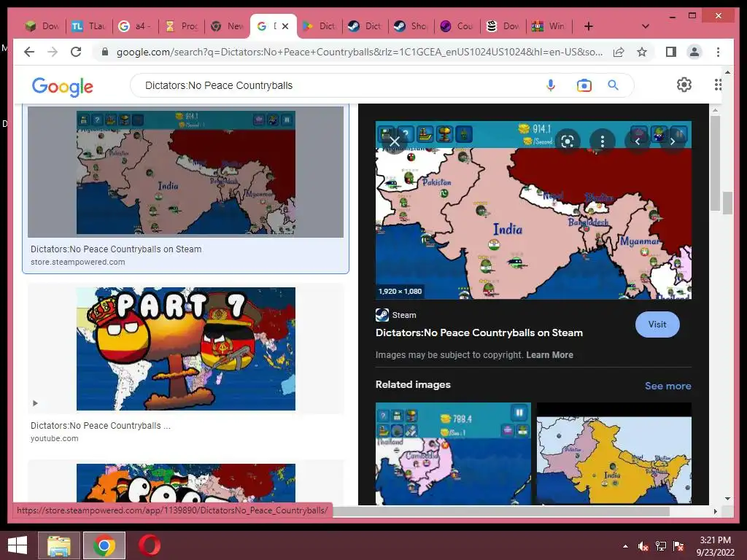The width and height of the screenshot is (747, 560).
Task: Switch to the Proc tab
Action: tap(182, 26)
